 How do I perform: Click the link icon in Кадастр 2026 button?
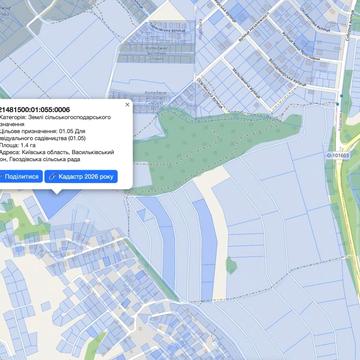tap(52, 177)
